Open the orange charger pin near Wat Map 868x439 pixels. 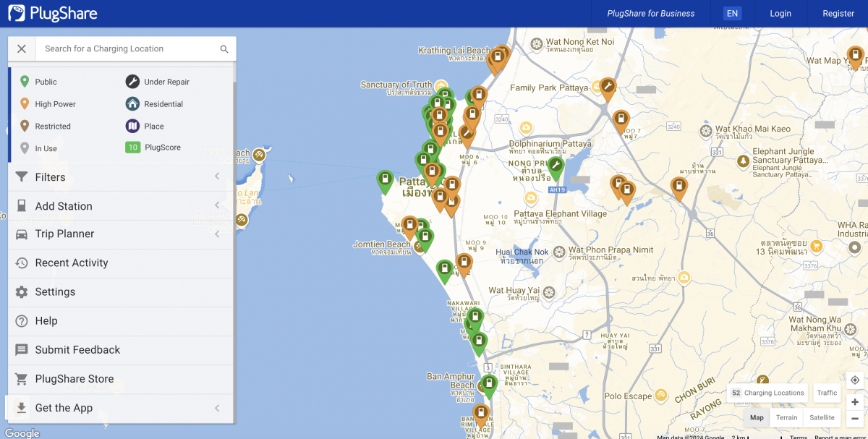[856, 56]
